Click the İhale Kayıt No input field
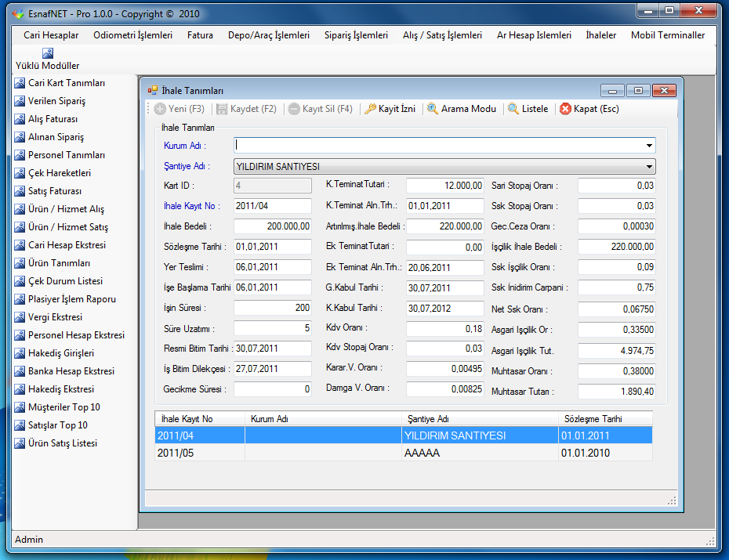 click(273, 206)
